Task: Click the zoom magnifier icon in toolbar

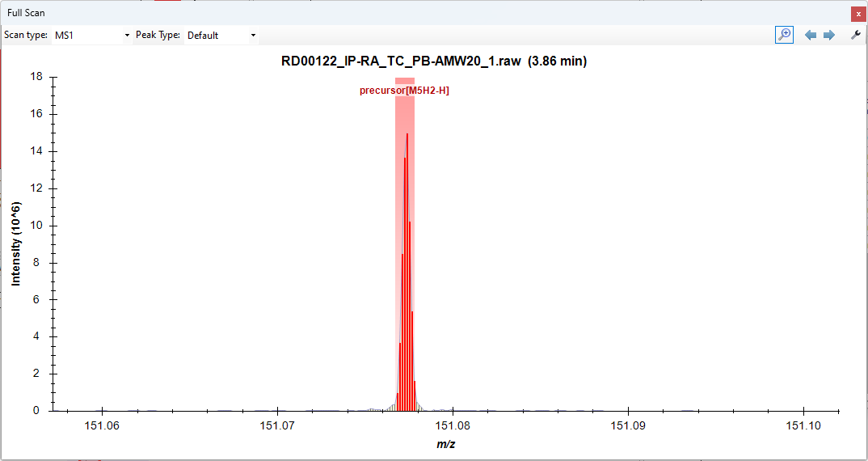Action: (784, 35)
